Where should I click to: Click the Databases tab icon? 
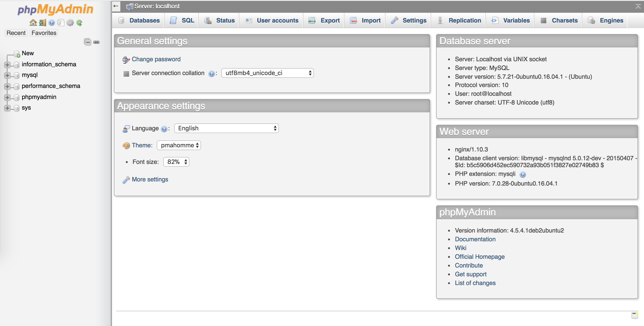(x=121, y=20)
